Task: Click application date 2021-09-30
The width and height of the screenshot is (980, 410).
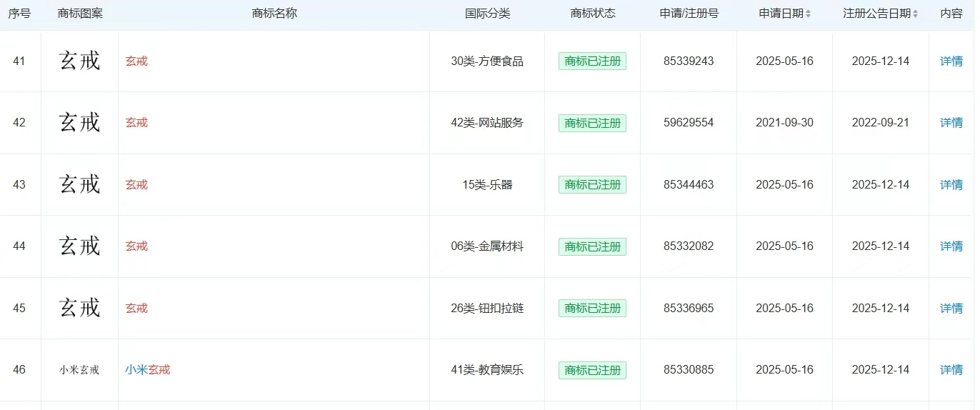Action: coord(784,123)
